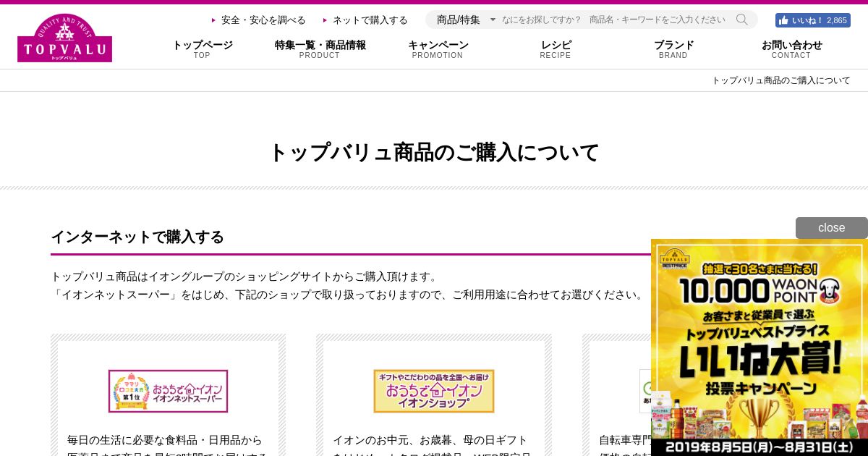This screenshot has height=456, width=868.
Task: Click the TOPVALU logo
Action: pyautogui.click(x=64, y=38)
